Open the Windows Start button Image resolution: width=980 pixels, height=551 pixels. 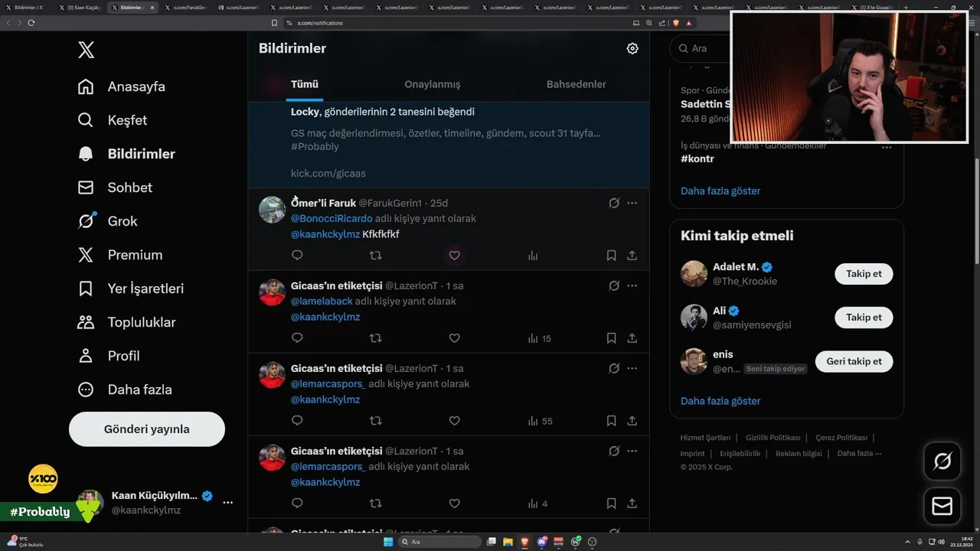[387, 542]
